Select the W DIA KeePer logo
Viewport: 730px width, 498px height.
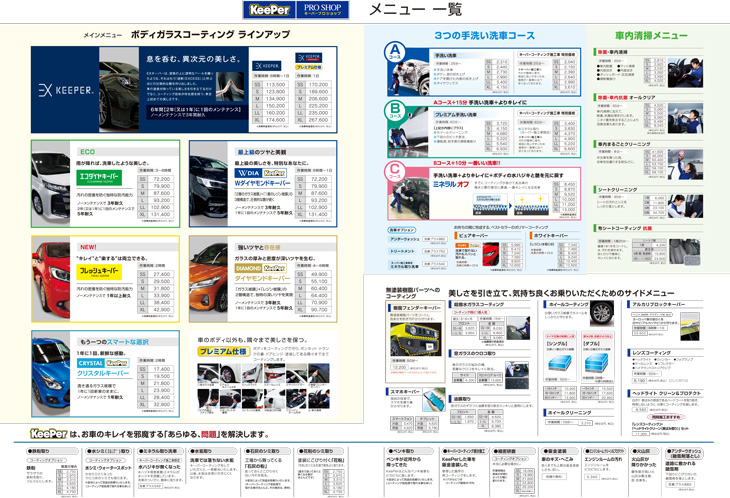(260, 173)
